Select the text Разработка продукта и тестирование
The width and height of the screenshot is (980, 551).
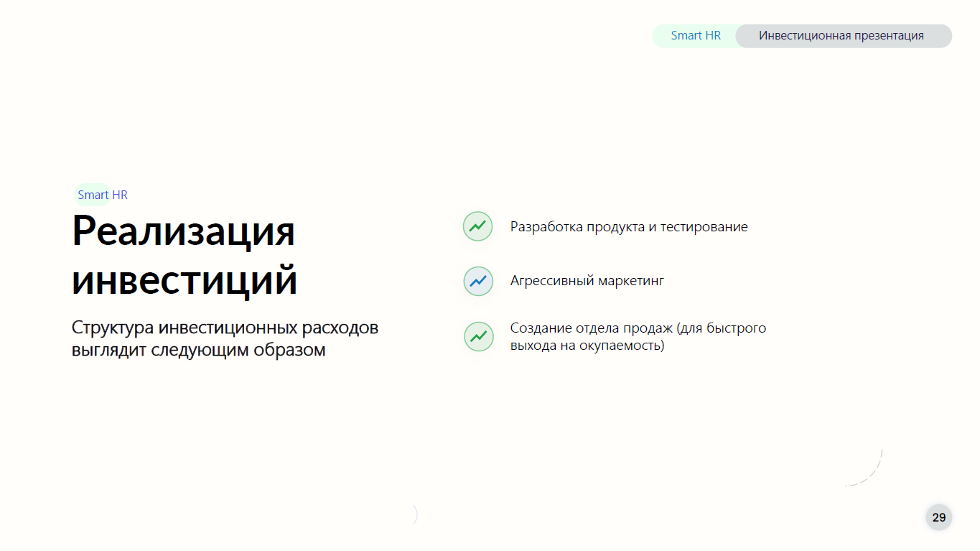pyautogui.click(x=629, y=227)
